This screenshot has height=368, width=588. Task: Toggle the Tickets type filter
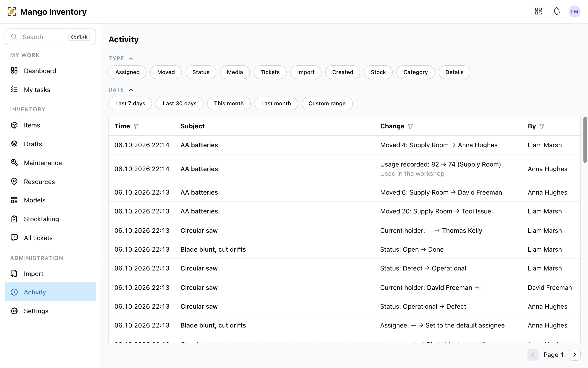pyautogui.click(x=270, y=72)
